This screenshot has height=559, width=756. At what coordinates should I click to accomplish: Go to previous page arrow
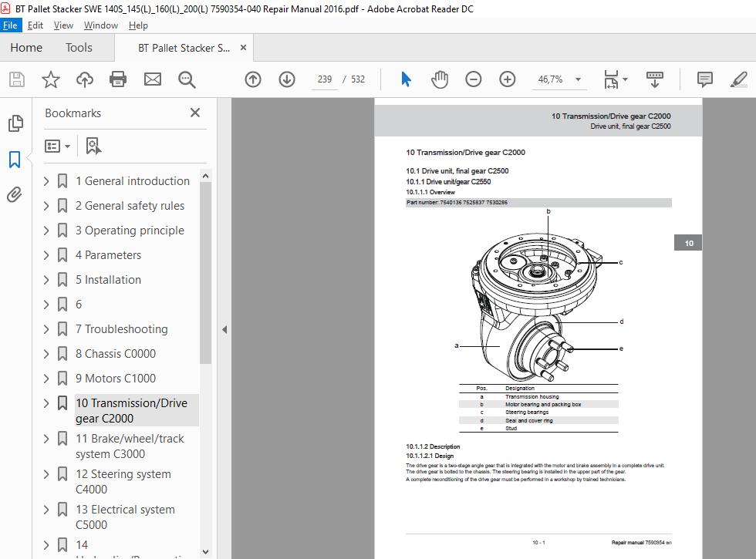click(253, 79)
